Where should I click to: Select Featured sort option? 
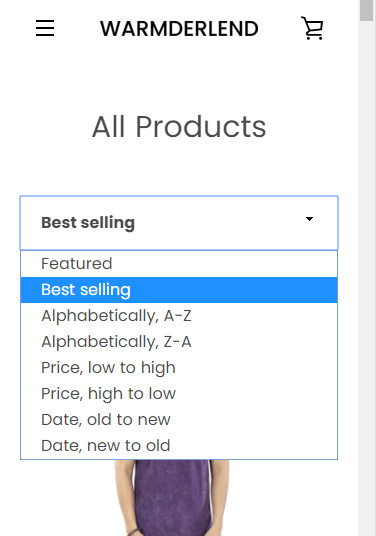click(x=179, y=264)
